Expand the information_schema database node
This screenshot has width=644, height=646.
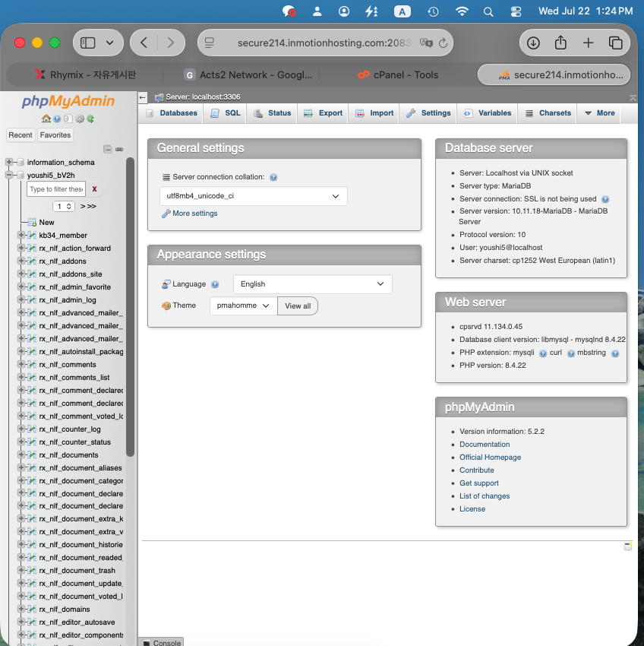[x=8, y=162]
